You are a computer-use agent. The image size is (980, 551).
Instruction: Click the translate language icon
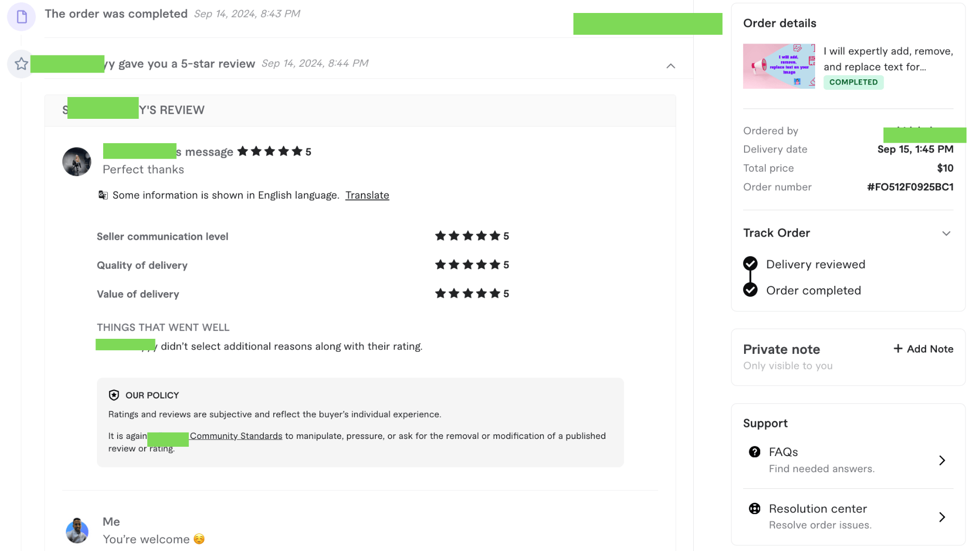(103, 195)
